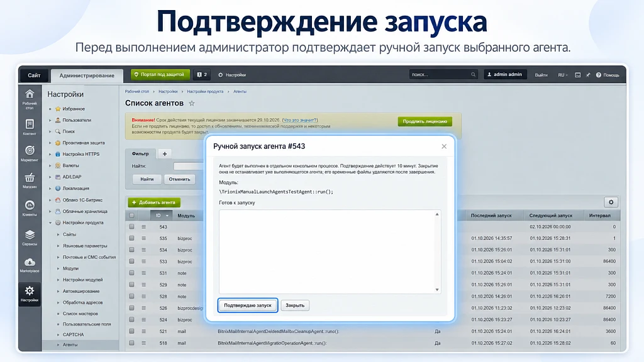The image size is (644, 362).
Task: Open the RU language dropdown
Action: (x=563, y=75)
